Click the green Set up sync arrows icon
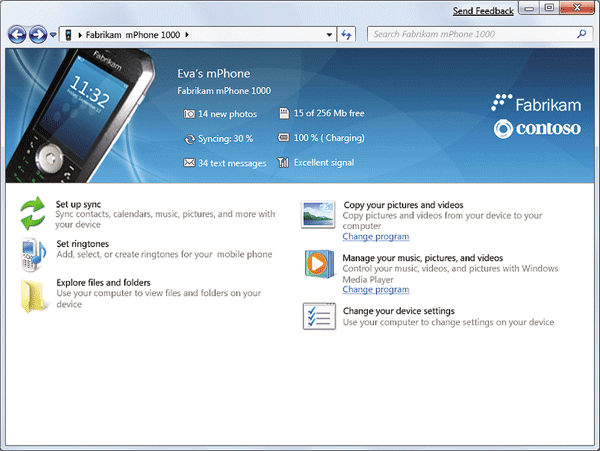600x451 pixels. (33, 213)
